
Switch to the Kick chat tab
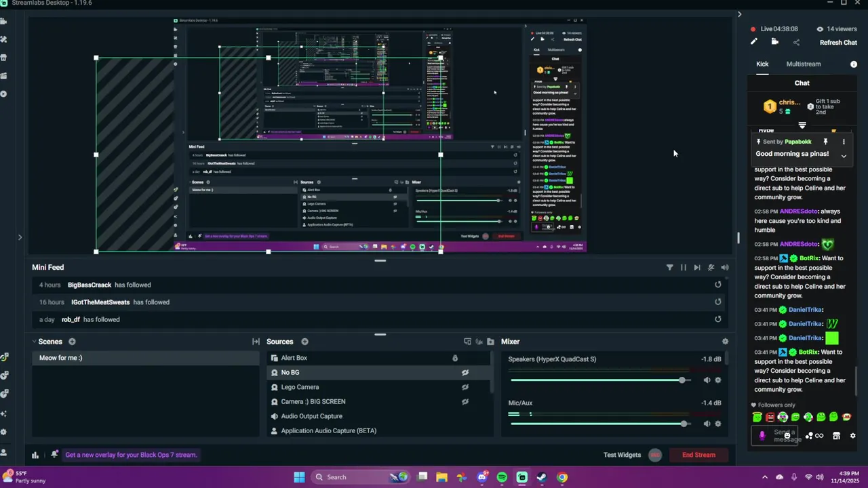click(762, 64)
